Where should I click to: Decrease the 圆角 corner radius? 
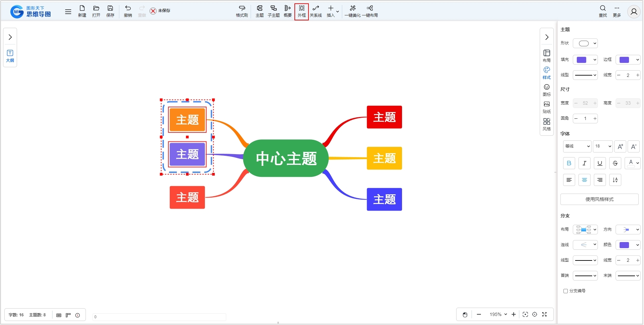tap(576, 119)
